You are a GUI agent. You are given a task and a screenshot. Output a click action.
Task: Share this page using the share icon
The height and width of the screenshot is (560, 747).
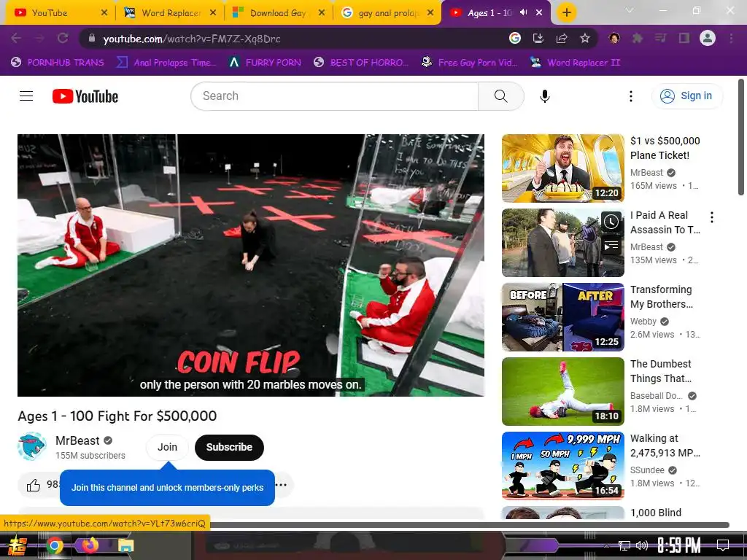point(562,38)
